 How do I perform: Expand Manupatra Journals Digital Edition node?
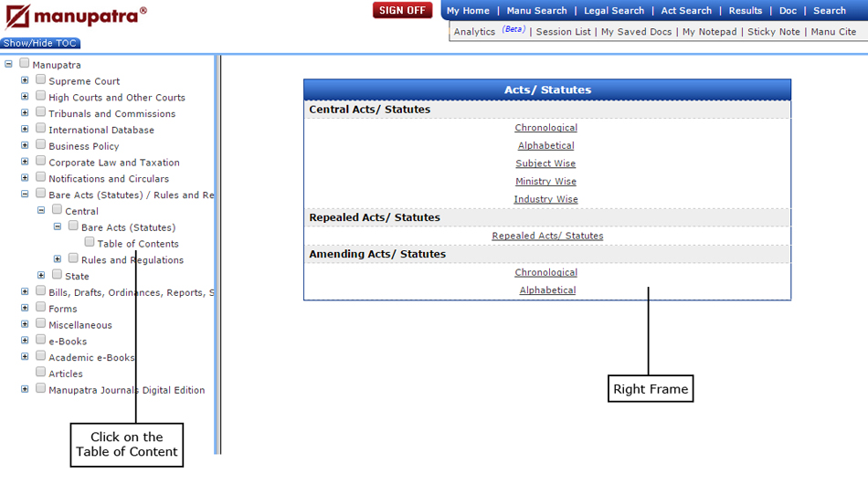(x=25, y=389)
